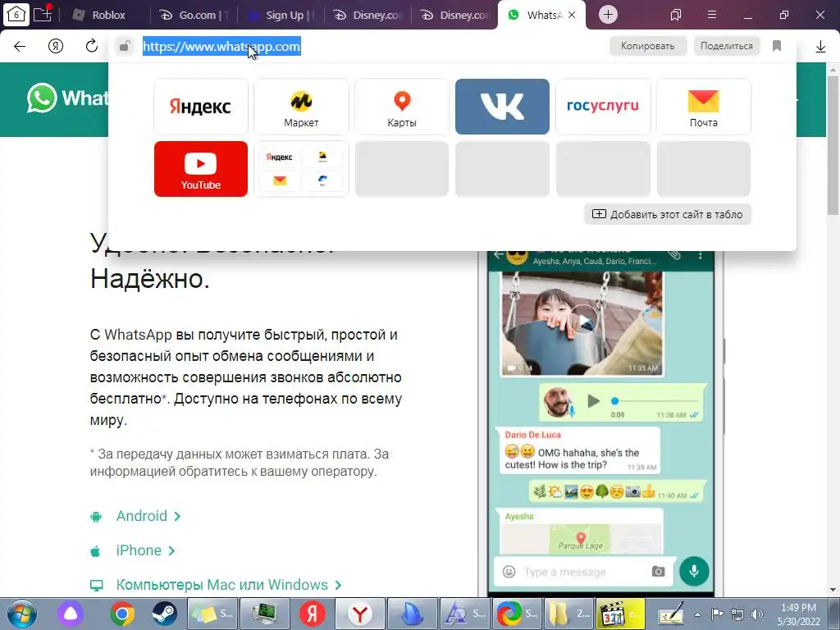The width and height of the screenshot is (840, 630).
Task: Open Google Chrome from the taskbar
Action: click(x=122, y=614)
